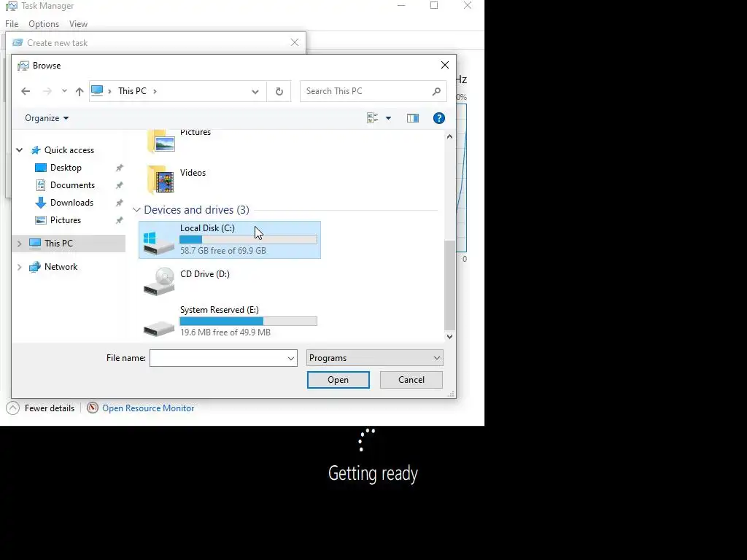Select Quick access in navigation pane
747x560 pixels.
pyautogui.click(x=69, y=150)
